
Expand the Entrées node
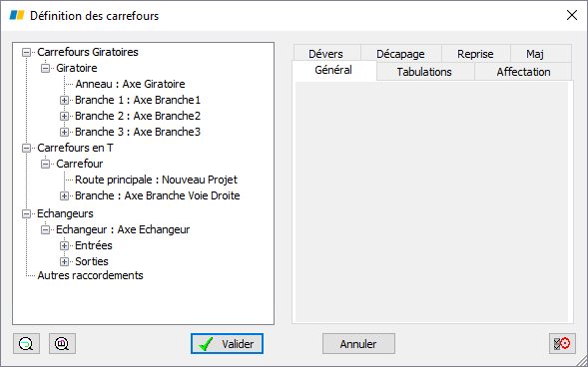[x=64, y=245]
